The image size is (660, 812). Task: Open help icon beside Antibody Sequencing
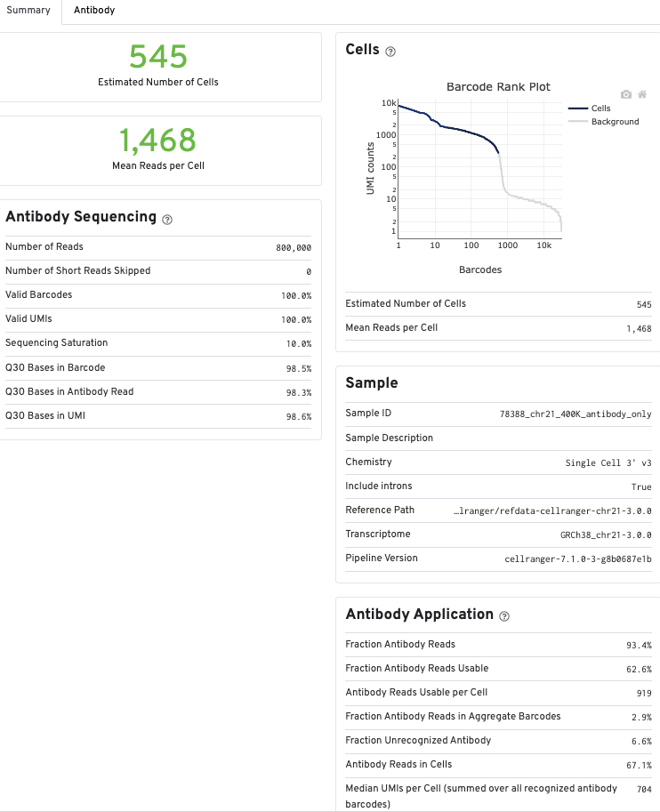pyautogui.click(x=168, y=219)
